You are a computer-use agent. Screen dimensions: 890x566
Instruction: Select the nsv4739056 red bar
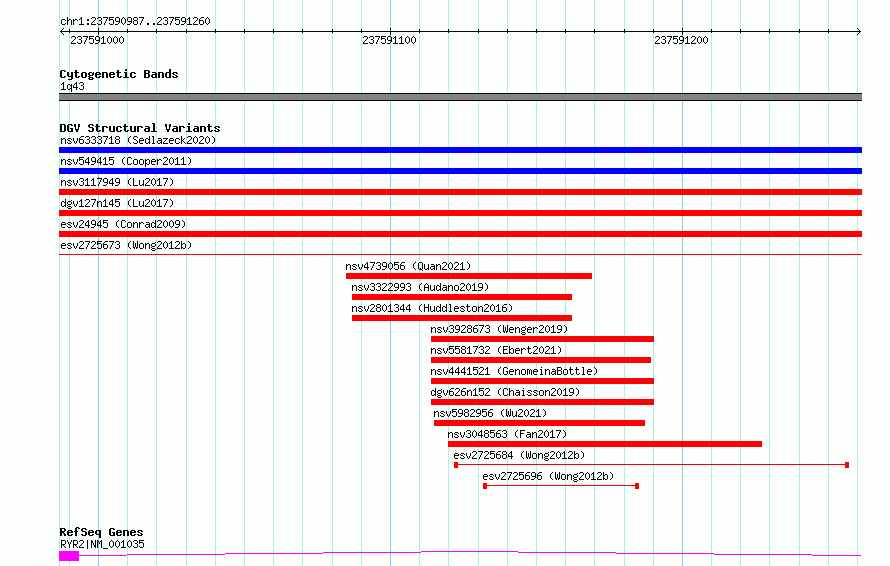[x=469, y=276]
